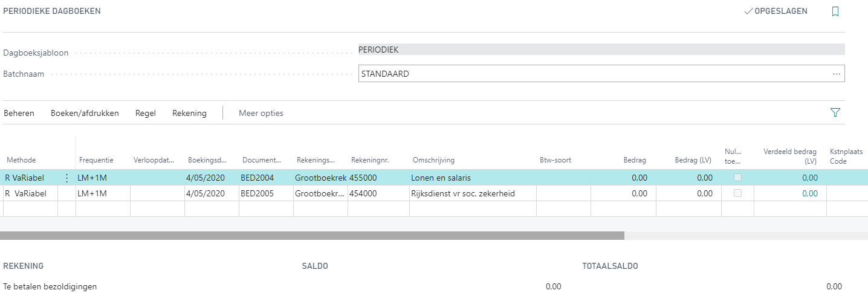Click the Dagboeksjabloon PERIODIEK field

(601, 50)
